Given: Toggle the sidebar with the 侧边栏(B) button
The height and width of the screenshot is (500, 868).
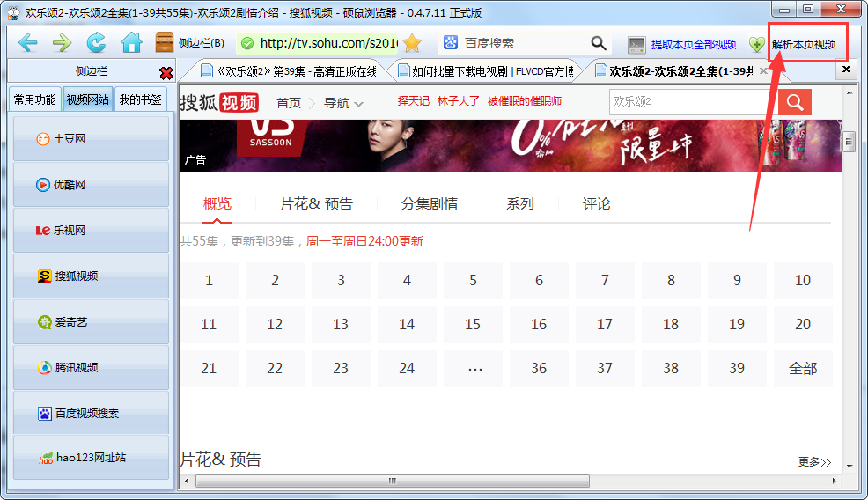Looking at the screenshot, I should [x=190, y=42].
